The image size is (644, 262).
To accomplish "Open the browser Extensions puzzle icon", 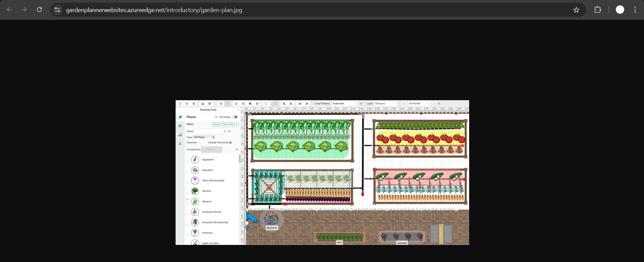I will tap(598, 10).
